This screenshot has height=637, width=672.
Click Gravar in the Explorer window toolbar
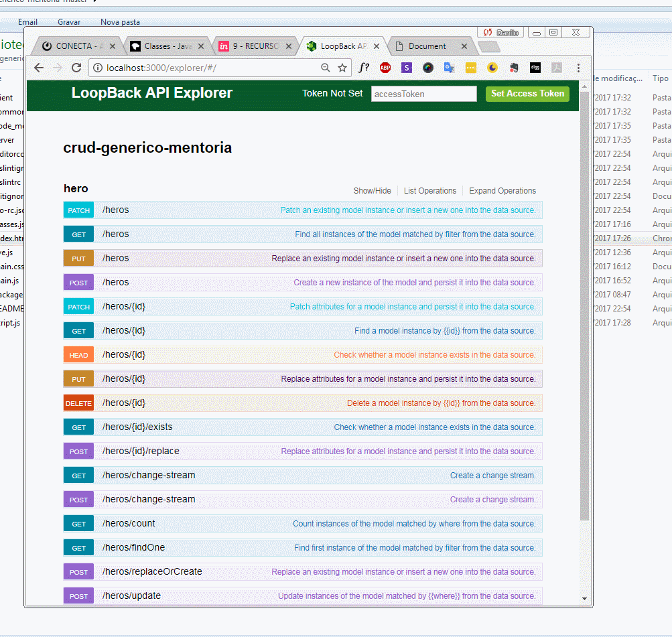point(69,22)
